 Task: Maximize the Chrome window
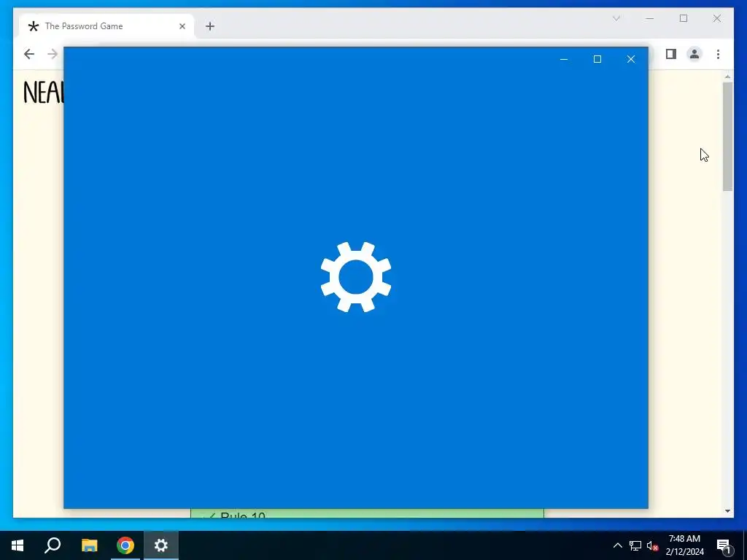point(683,18)
